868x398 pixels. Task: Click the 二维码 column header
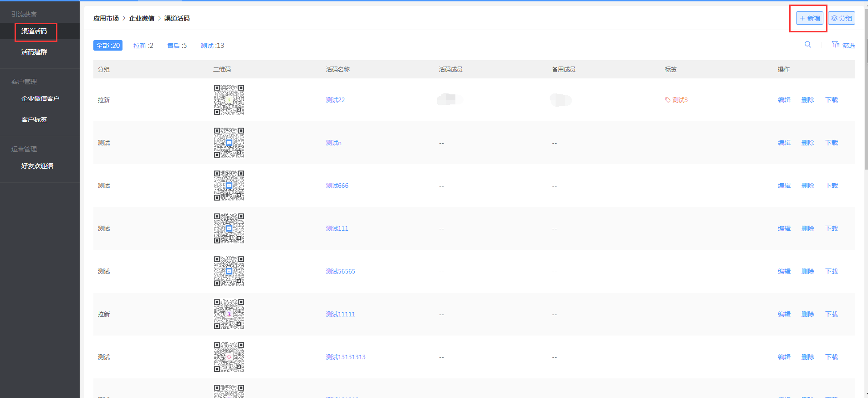click(x=222, y=69)
